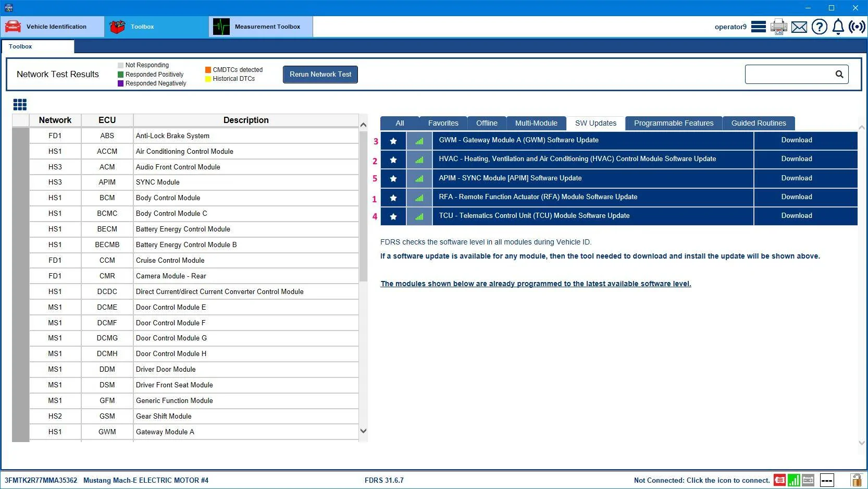Image resolution: width=868 pixels, height=489 pixels.
Task: Open the Measurement Toolbox tab
Action: 261,27
